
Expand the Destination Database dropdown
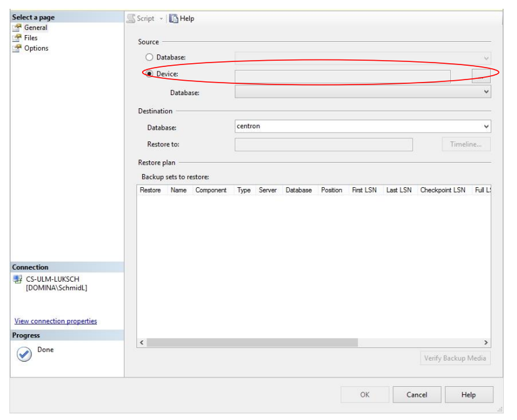(x=486, y=126)
